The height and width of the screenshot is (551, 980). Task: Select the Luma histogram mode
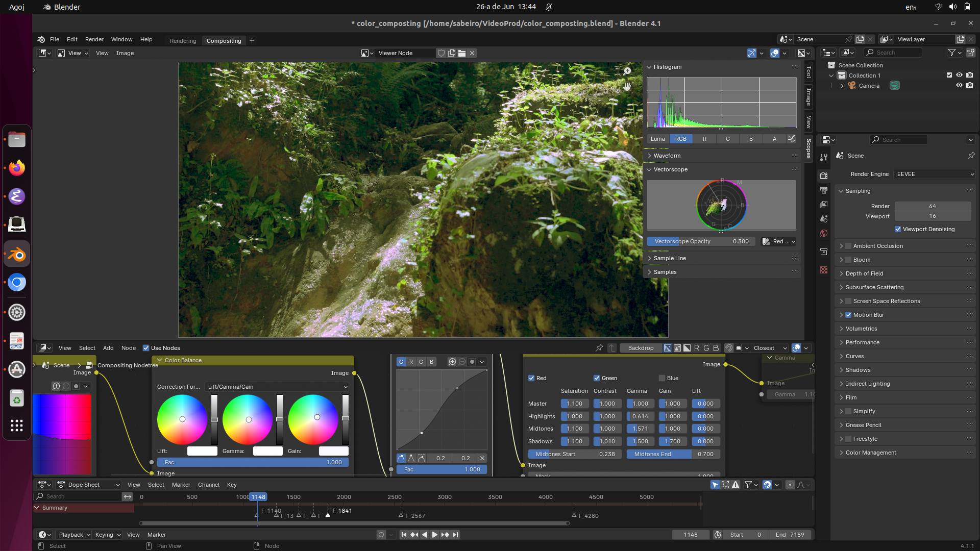pos(658,139)
